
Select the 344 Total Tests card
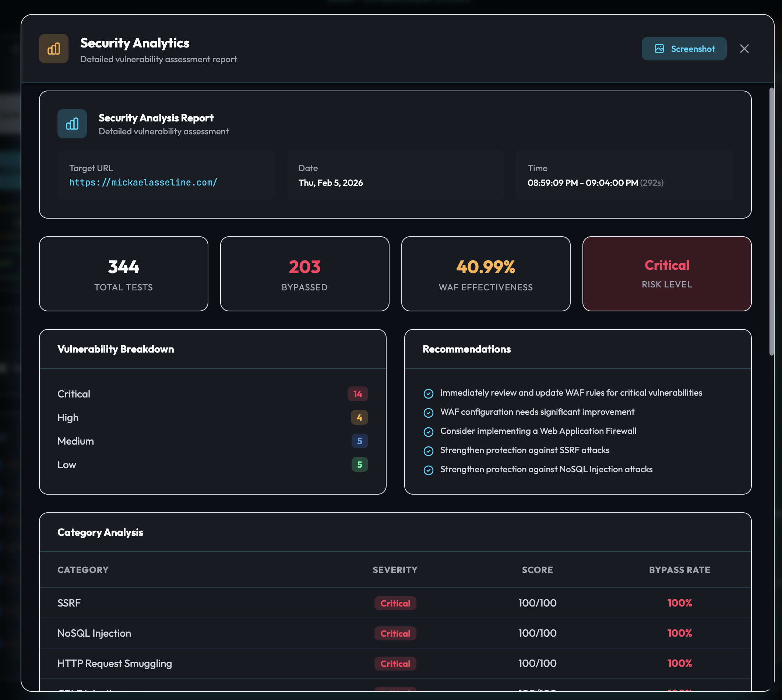pos(124,274)
